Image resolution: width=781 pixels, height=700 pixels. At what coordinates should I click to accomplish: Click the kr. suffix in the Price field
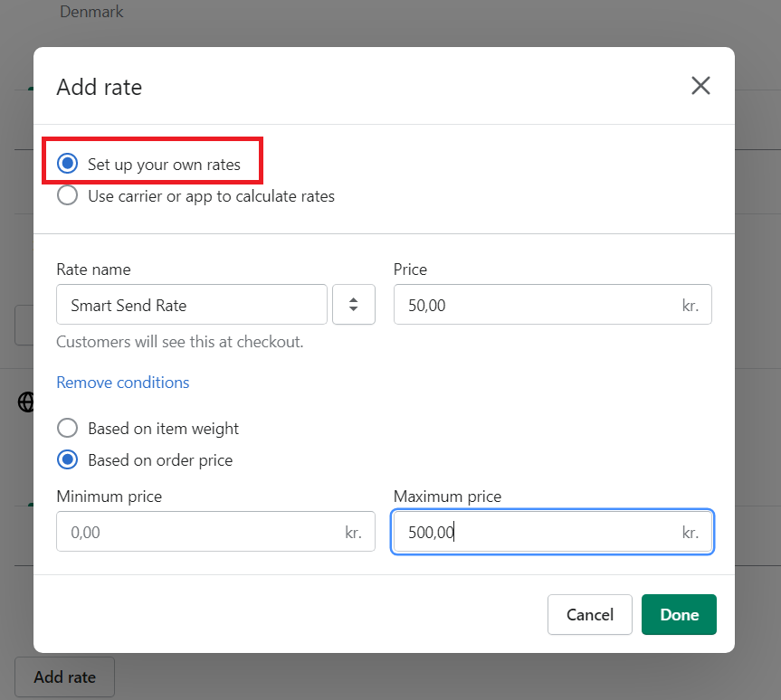point(691,305)
